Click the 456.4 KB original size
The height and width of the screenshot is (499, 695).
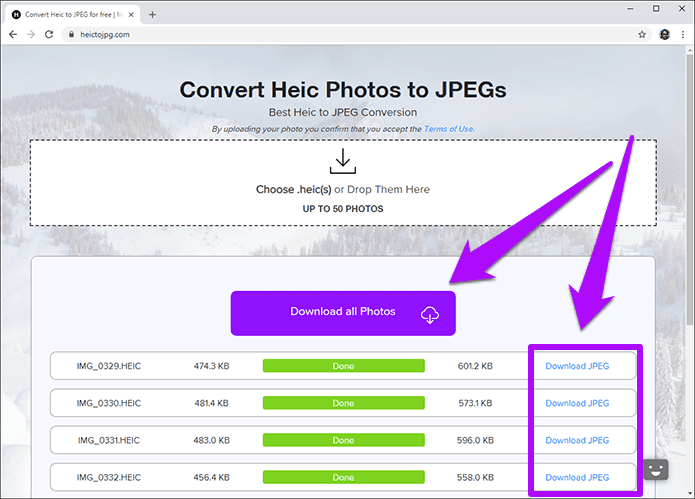coord(211,478)
